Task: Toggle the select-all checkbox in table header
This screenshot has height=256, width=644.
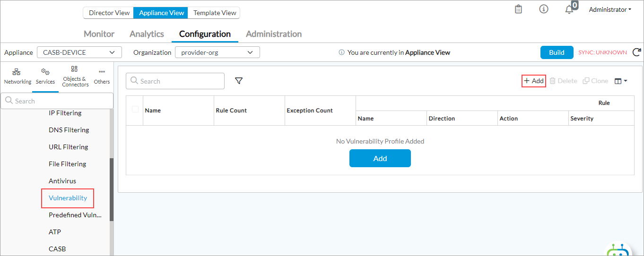Action: point(135,110)
